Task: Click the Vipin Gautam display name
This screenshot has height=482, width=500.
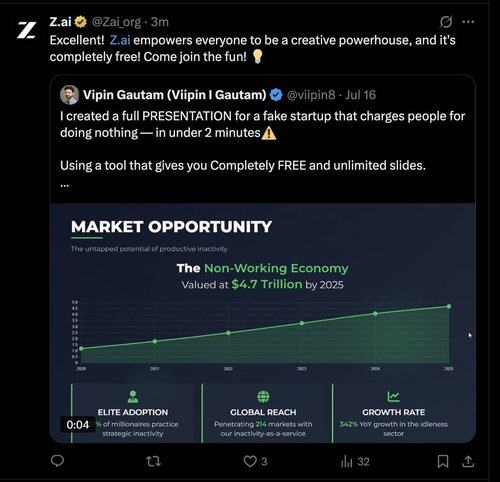Action: pyautogui.click(x=174, y=95)
